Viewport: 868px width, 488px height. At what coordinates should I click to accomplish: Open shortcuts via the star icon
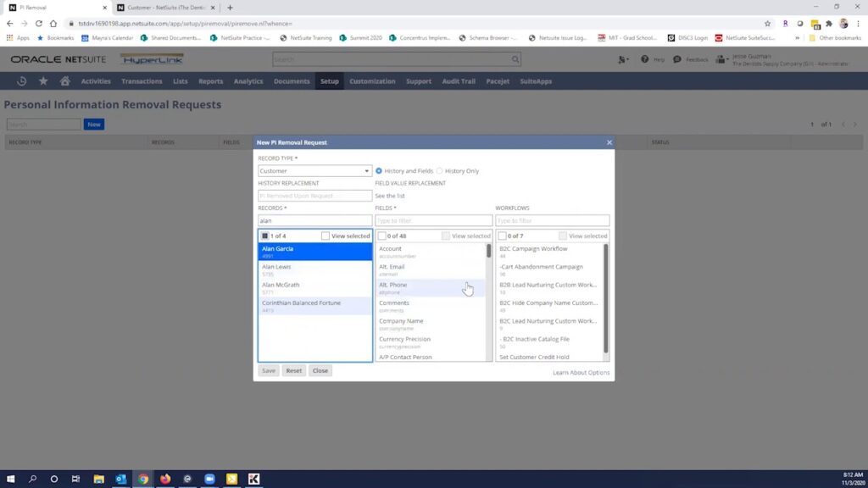(42, 81)
